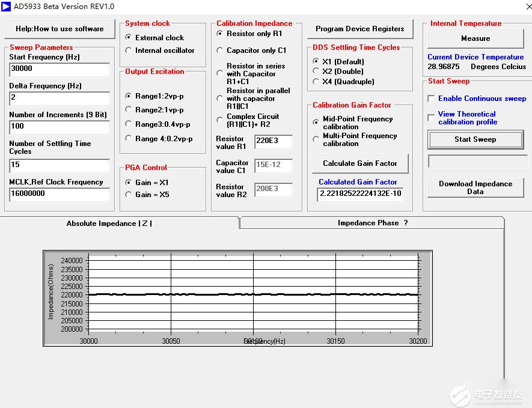The width and height of the screenshot is (532, 408).
Task: Click Number of Increments field
Action: pyautogui.click(x=60, y=127)
